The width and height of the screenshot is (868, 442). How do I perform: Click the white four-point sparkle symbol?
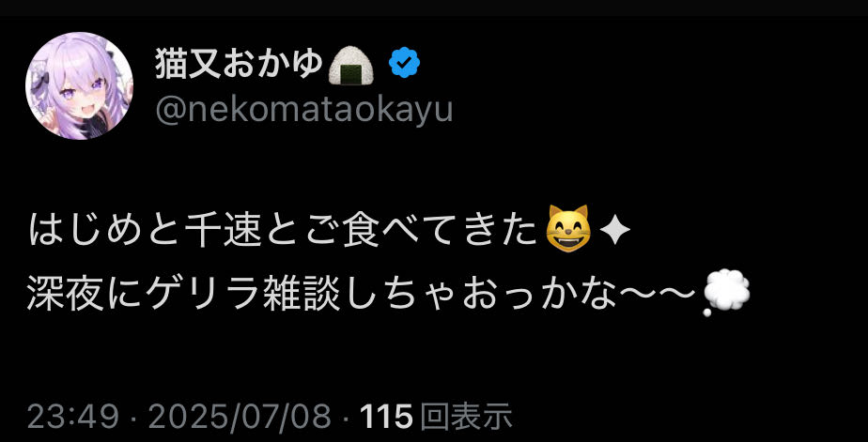[614, 231]
